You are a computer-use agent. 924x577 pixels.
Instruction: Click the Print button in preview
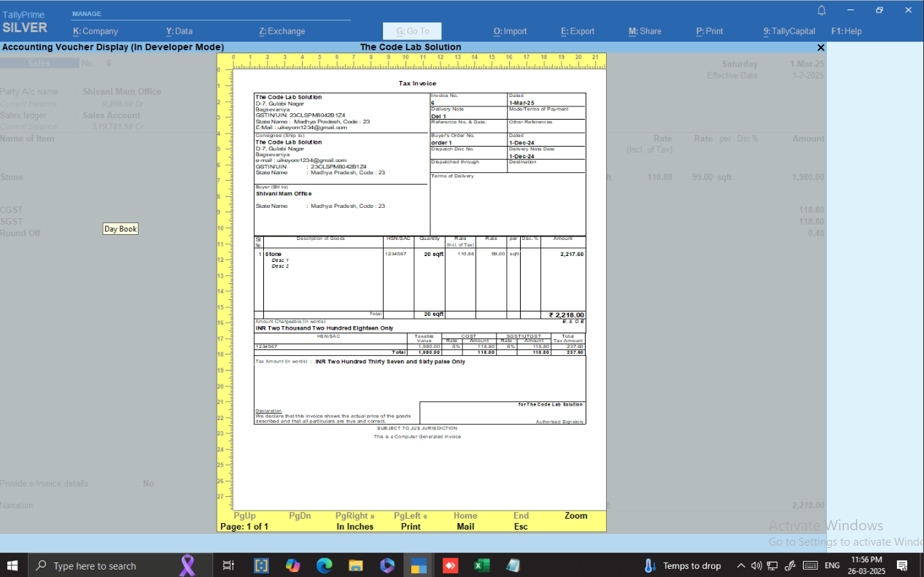point(411,527)
